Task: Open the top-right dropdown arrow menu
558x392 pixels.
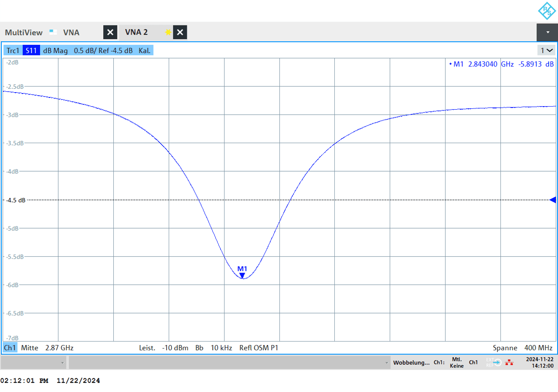Action: 547,32
